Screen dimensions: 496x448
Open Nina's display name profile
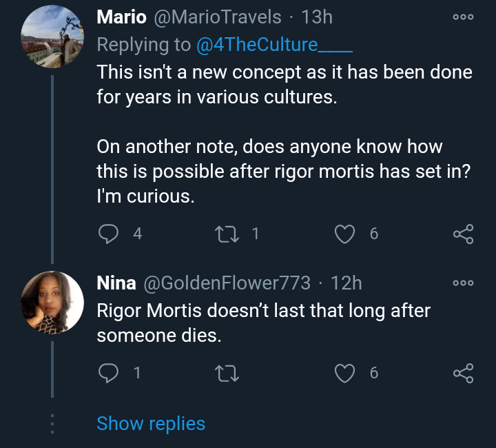(x=116, y=283)
